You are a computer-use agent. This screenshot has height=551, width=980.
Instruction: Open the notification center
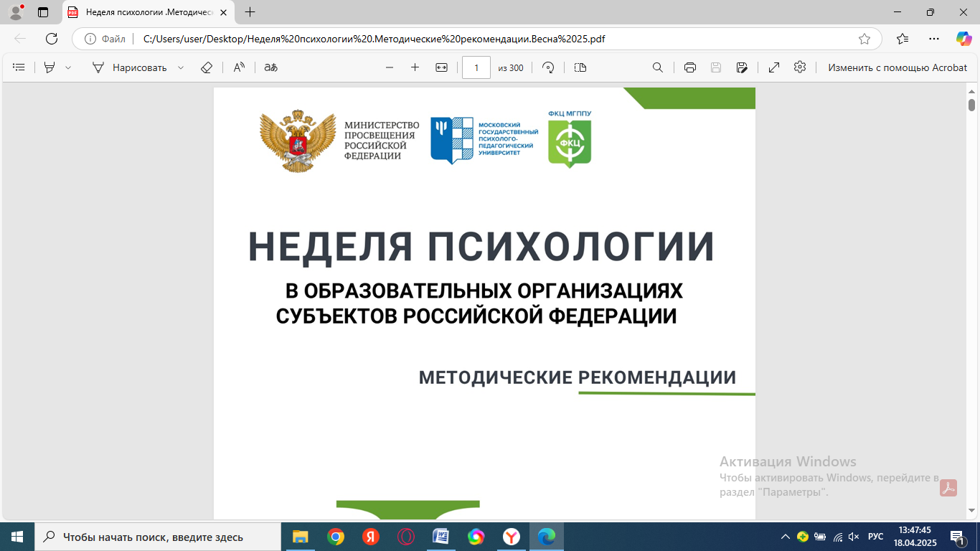958,537
